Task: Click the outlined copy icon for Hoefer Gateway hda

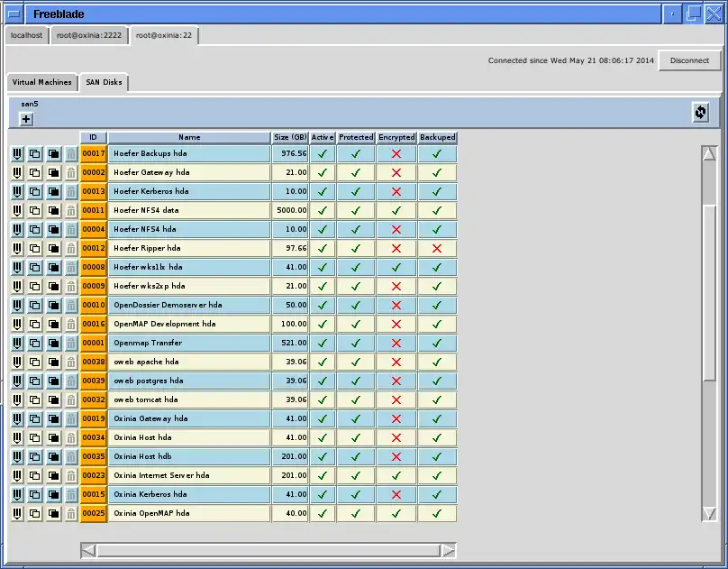Action: [x=35, y=173]
